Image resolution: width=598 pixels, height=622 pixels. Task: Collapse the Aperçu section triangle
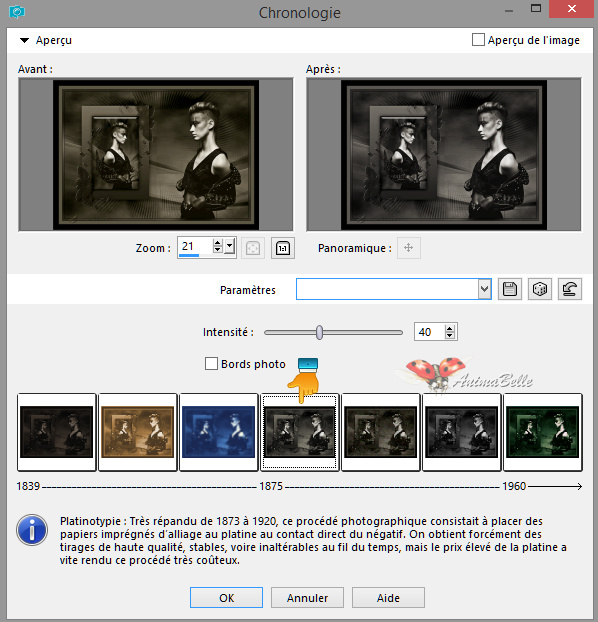(25, 40)
